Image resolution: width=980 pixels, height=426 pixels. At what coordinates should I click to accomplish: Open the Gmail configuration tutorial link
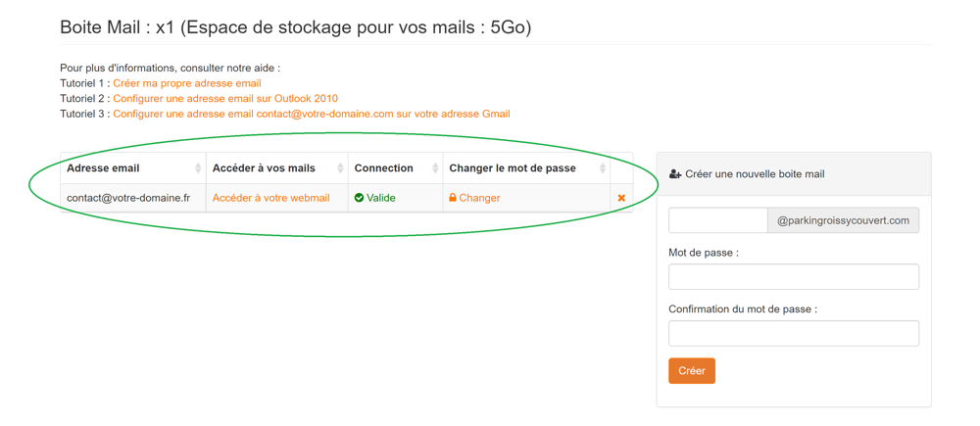[311, 114]
